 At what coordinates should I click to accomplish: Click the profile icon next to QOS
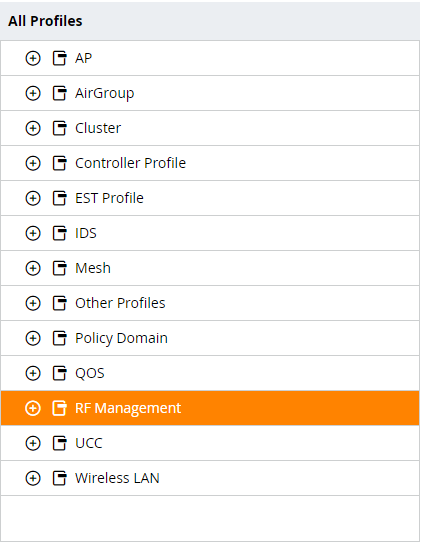(x=59, y=373)
